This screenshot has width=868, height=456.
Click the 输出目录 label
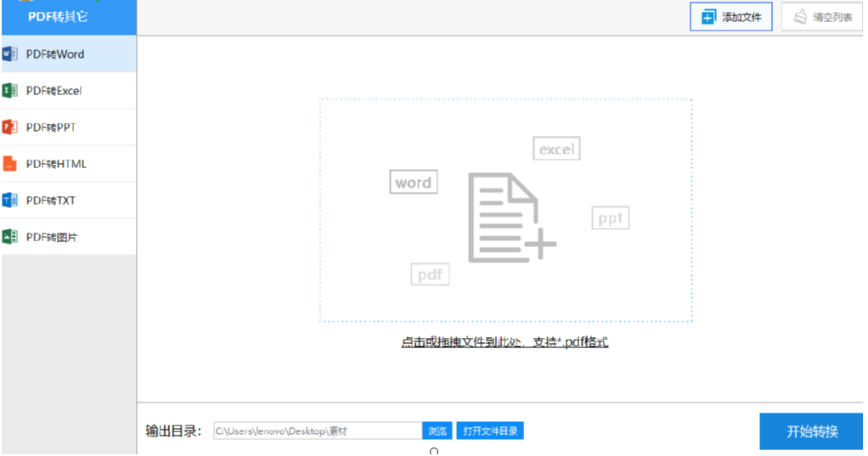tap(173, 431)
